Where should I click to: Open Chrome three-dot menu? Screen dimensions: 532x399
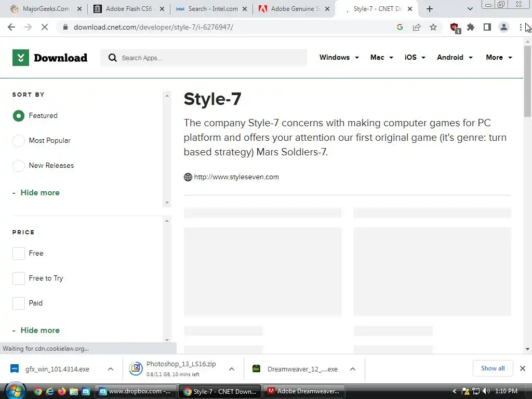pos(521,27)
